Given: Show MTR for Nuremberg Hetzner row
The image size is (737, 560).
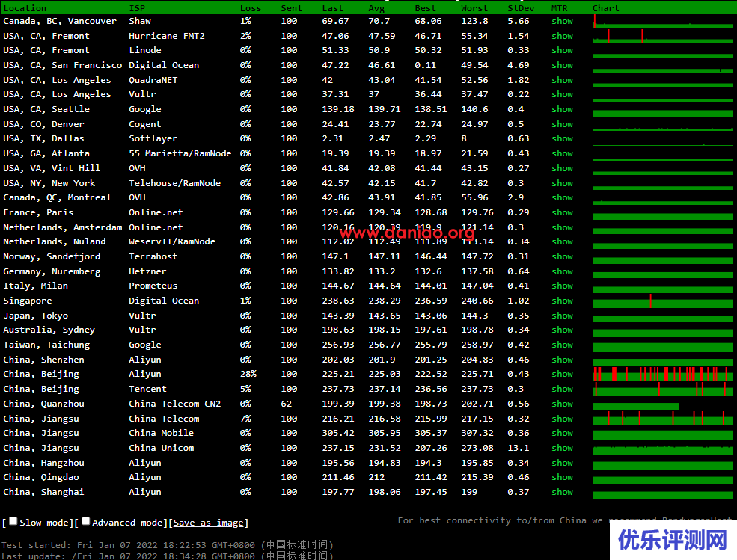Looking at the screenshot, I should coord(562,271).
